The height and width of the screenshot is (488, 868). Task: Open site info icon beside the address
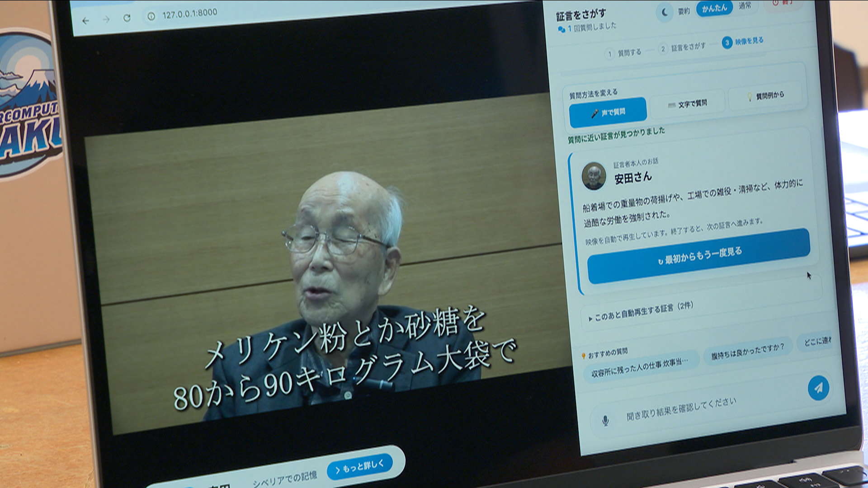[x=151, y=16]
